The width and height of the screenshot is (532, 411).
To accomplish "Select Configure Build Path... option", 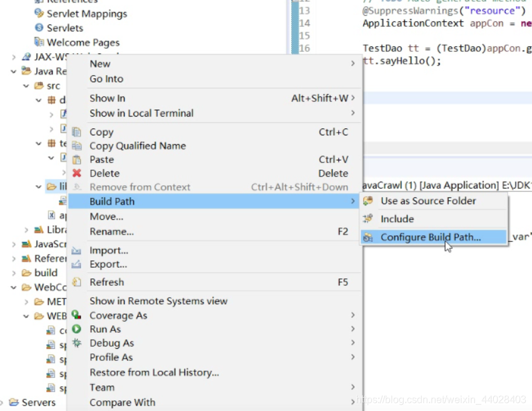I will 434,237.
